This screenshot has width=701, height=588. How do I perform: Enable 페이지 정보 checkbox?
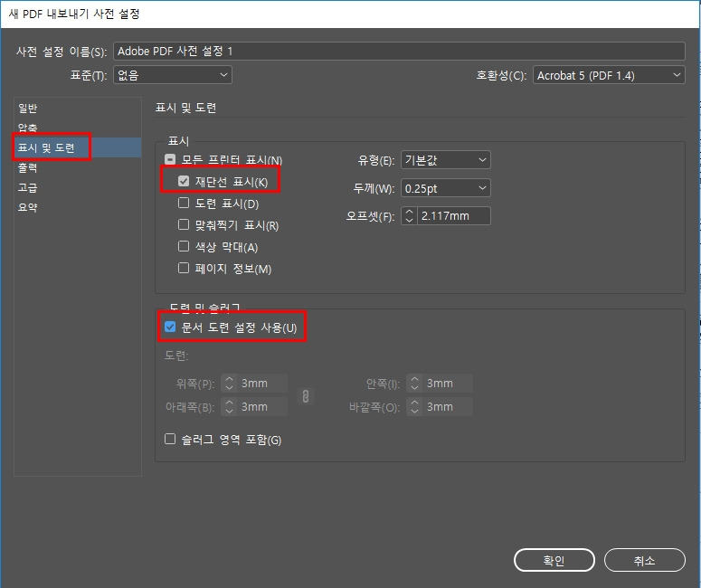coord(184,268)
